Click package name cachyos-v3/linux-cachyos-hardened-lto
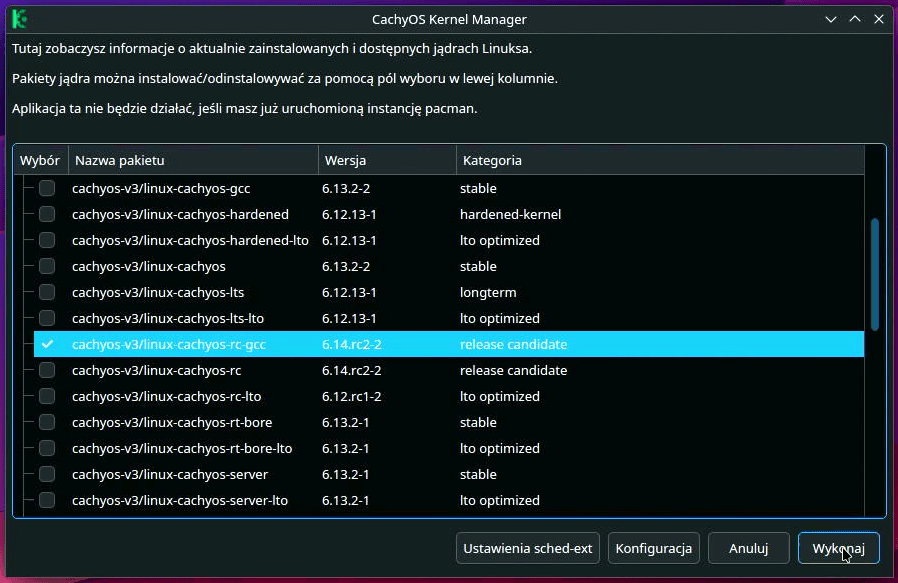The image size is (898, 583). click(x=190, y=241)
